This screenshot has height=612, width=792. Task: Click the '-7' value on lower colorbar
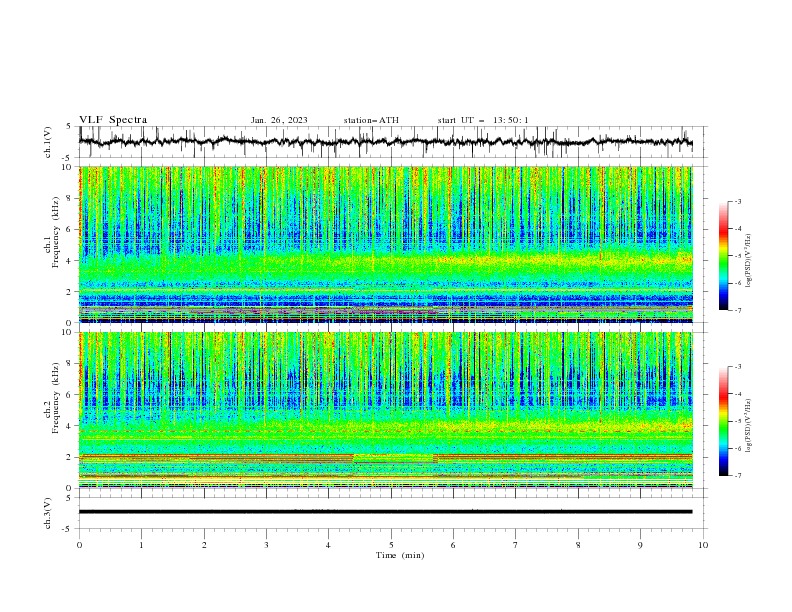(x=737, y=476)
